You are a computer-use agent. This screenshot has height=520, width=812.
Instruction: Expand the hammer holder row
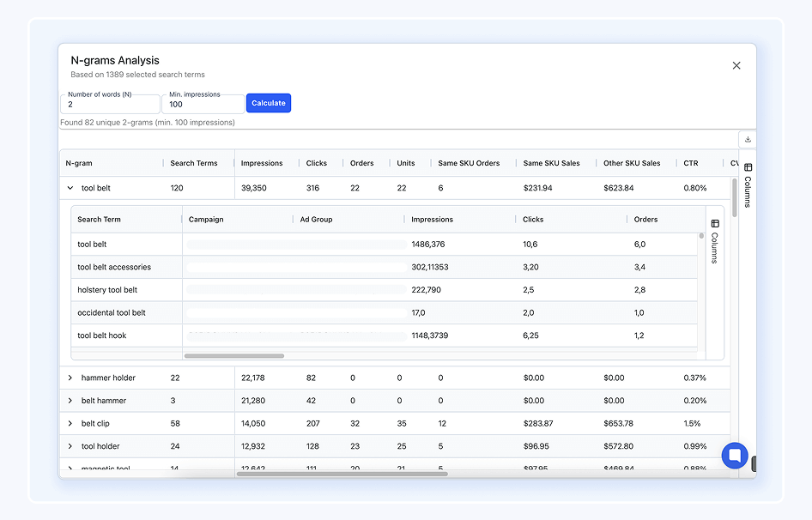pos(70,378)
